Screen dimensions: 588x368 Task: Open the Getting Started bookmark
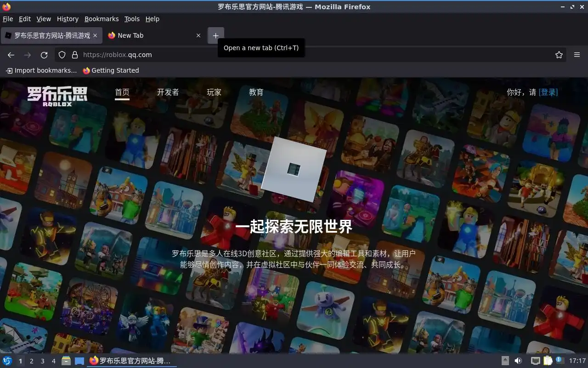click(111, 70)
